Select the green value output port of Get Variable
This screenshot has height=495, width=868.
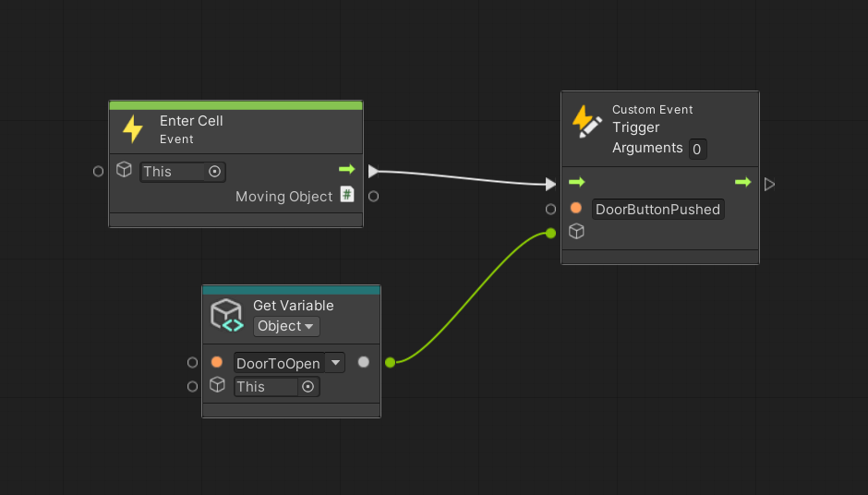pos(390,362)
